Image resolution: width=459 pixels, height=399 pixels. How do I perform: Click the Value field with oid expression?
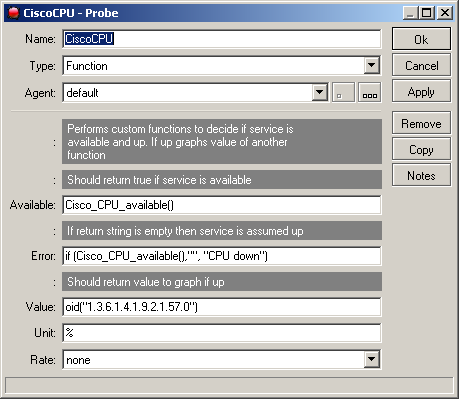tap(222, 307)
